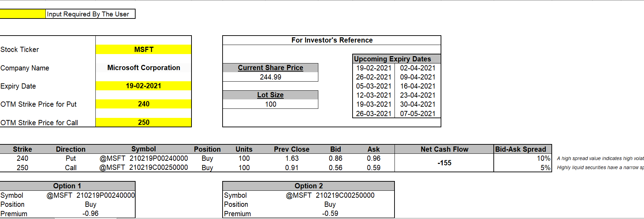This screenshot has height=219, width=644.
Task: Click the underlined Lot Size heading
Action: (270, 95)
